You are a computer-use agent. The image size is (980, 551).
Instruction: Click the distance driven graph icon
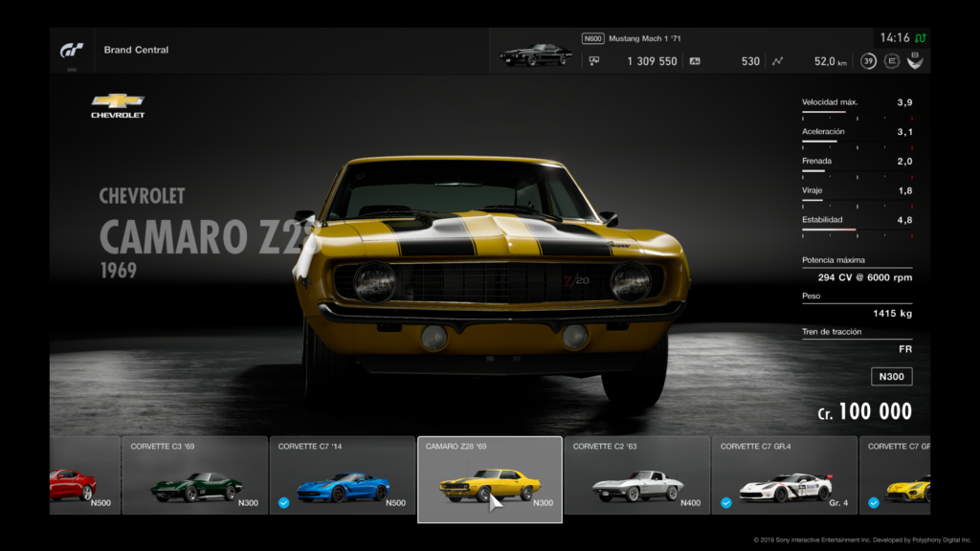point(777,61)
